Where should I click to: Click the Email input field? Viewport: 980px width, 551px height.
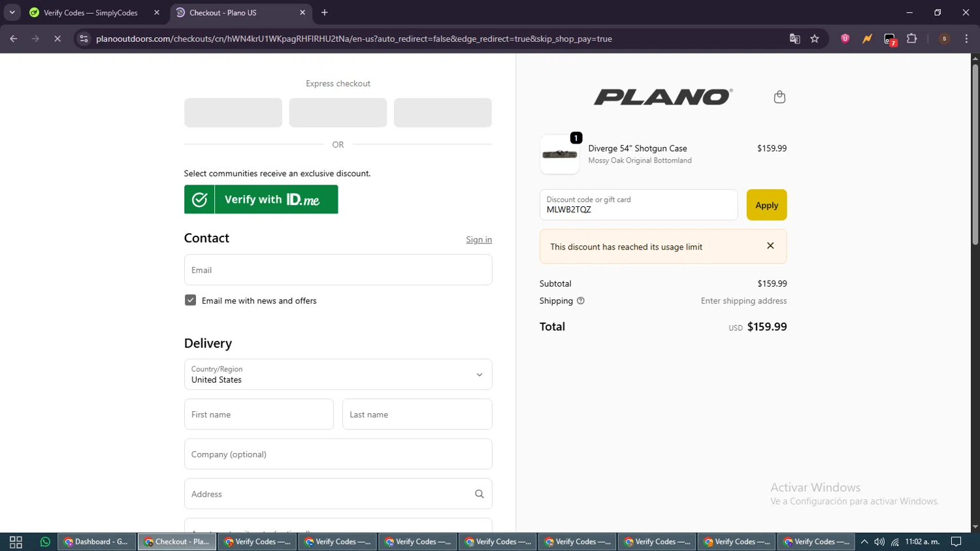pyautogui.click(x=338, y=270)
